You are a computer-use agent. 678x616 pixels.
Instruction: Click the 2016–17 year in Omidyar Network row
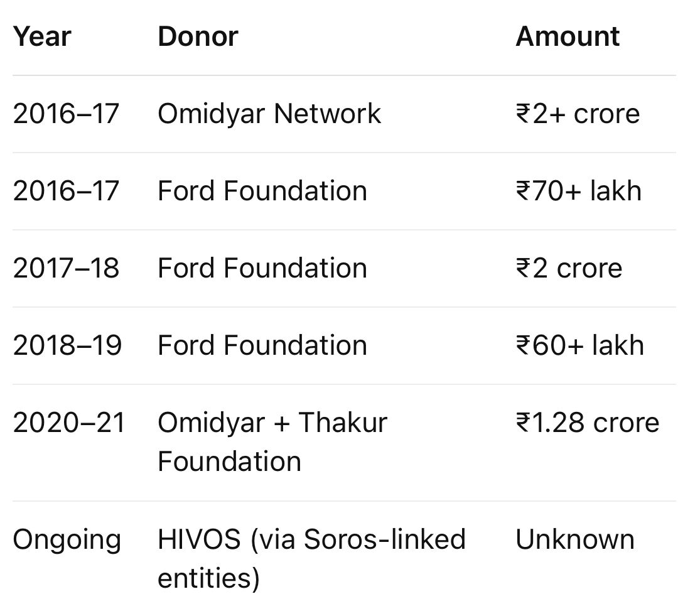[66, 114]
